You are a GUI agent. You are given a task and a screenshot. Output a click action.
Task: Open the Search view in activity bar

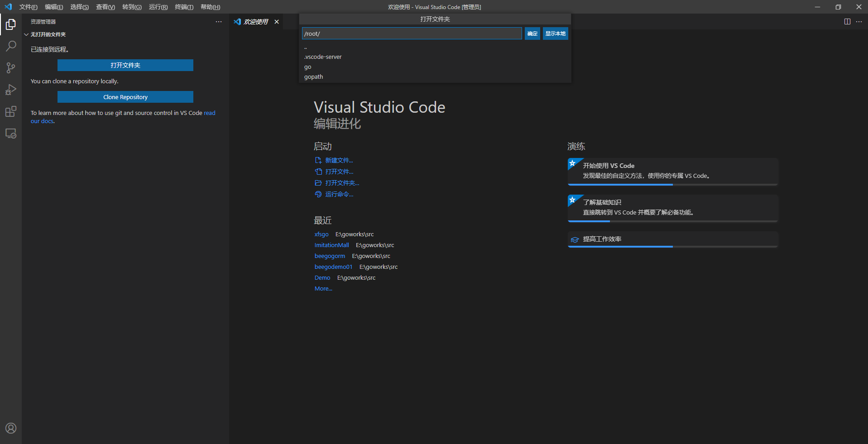pyautogui.click(x=11, y=46)
